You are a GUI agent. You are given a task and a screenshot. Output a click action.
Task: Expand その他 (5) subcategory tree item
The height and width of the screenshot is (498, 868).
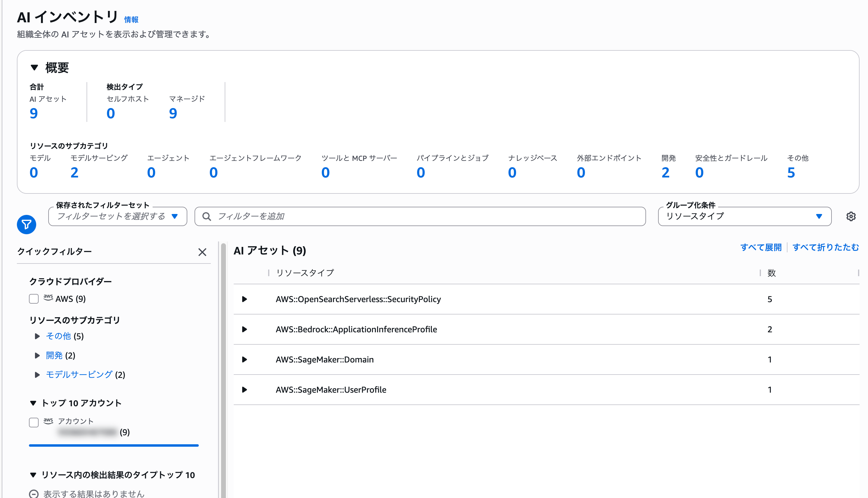click(x=37, y=336)
